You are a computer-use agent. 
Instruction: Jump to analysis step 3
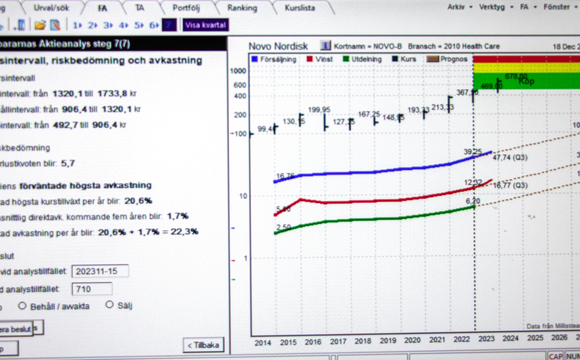(108, 25)
